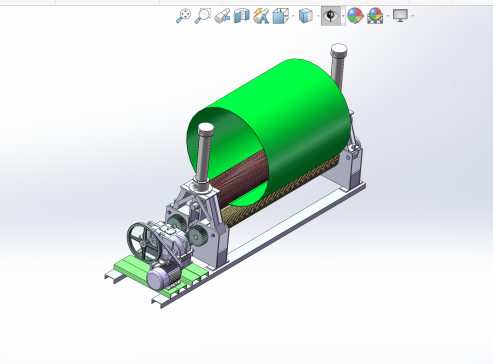Expand the Apply Scene dropdown arrow
493x364 pixels.
(x=387, y=16)
